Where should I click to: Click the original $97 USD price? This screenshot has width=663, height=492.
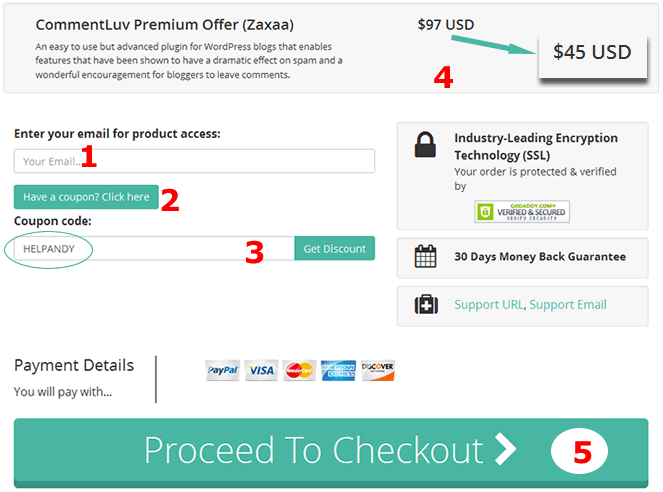[446, 24]
